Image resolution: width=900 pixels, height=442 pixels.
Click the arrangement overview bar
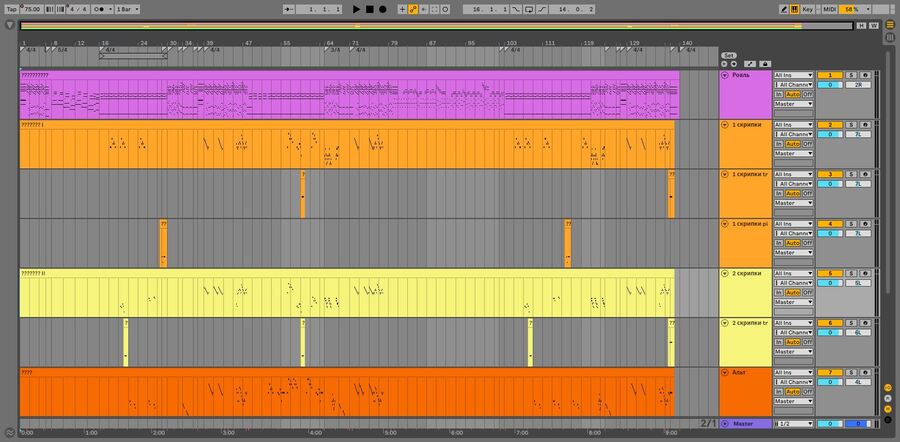(436, 26)
